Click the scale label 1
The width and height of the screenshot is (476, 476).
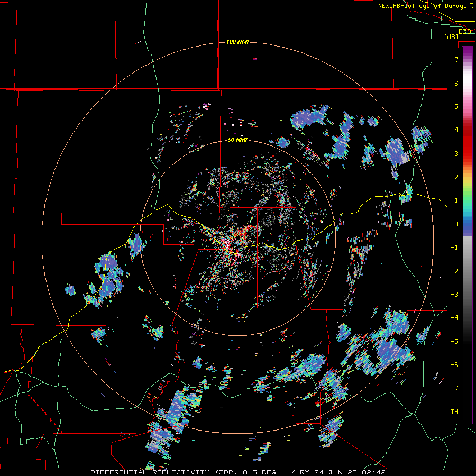tap(456, 200)
